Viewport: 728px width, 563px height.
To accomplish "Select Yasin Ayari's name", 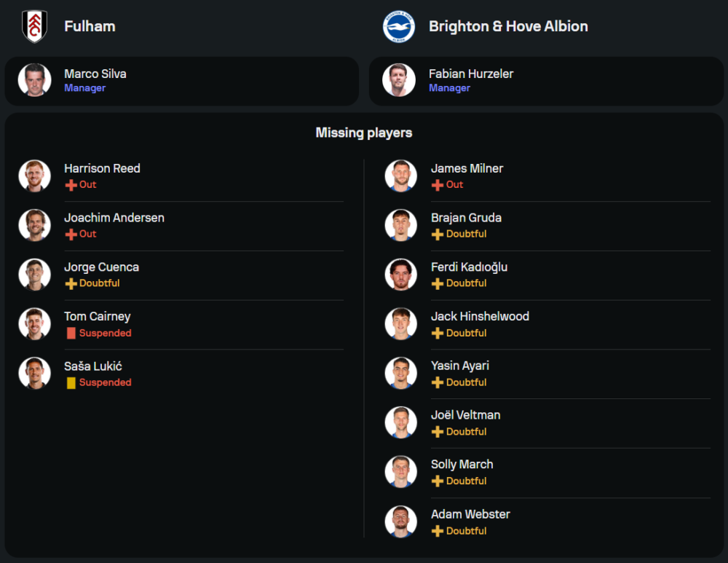I will click(x=459, y=366).
